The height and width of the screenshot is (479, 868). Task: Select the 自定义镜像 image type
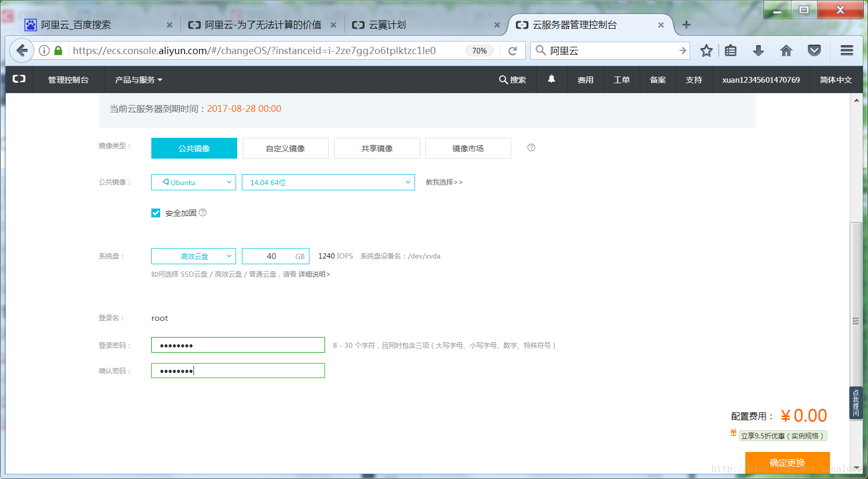[286, 148]
